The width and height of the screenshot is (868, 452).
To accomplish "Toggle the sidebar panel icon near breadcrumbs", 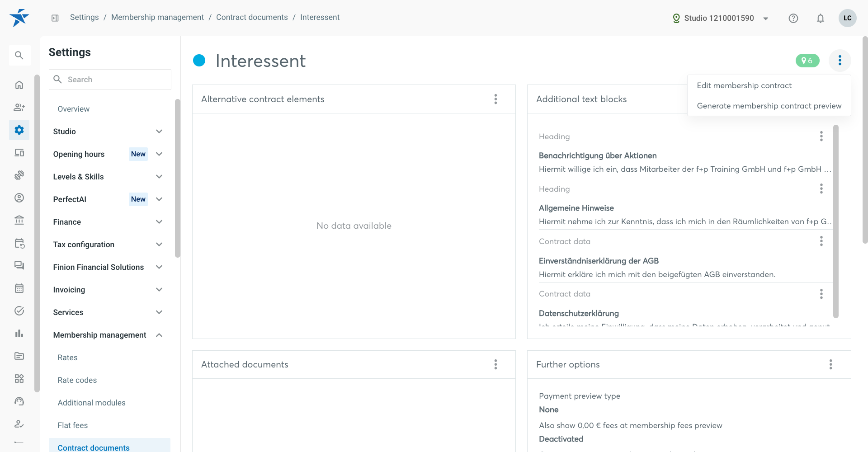I will point(55,18).
